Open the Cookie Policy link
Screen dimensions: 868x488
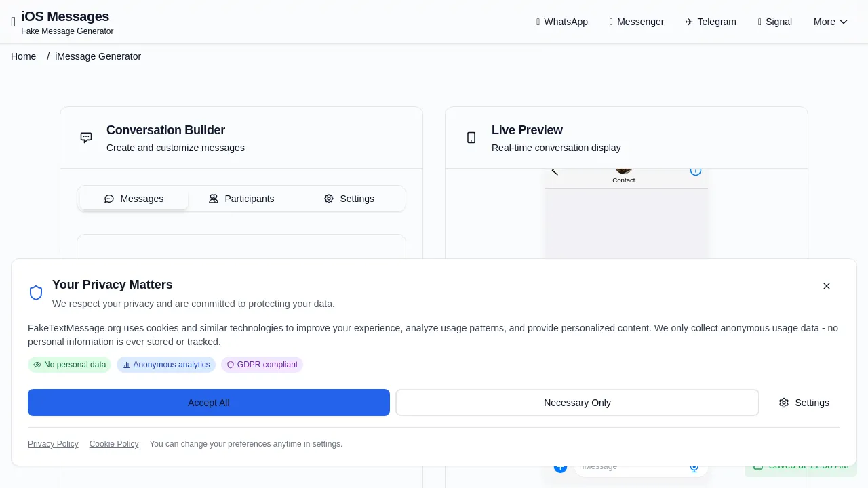[x=114, y=444]
